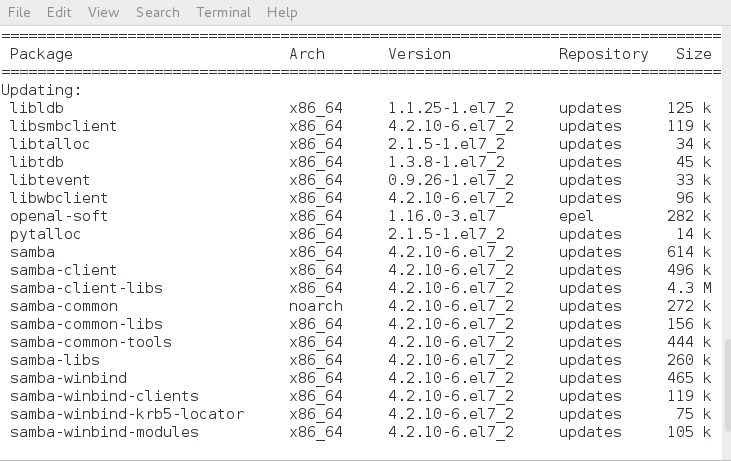731x461 pixels.
Task: Open the Search menu
Action: coord(158,12)
